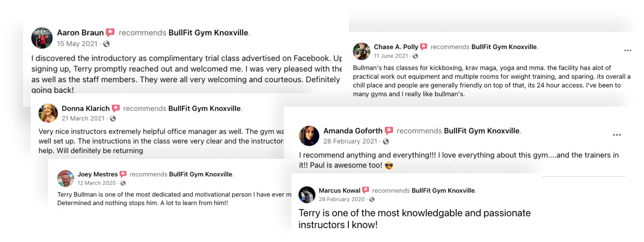Open Amanda Goforth's profile avatar

coord(309,136)
